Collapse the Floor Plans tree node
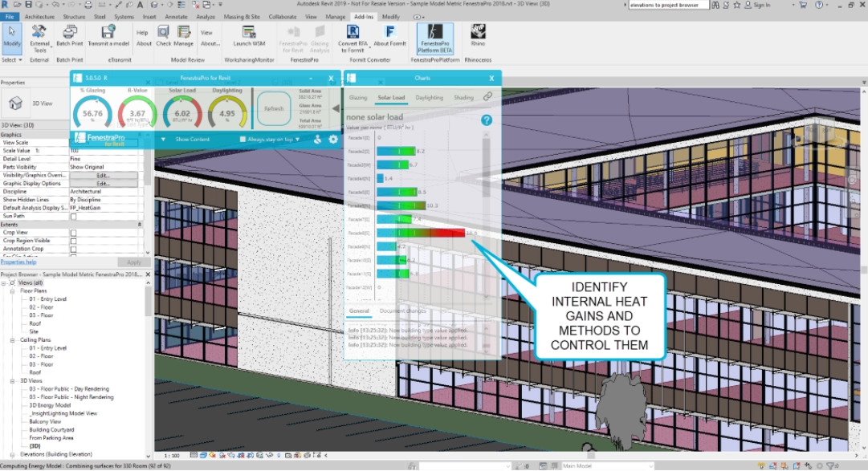This screenshot has width=868, height=471. 12,290
